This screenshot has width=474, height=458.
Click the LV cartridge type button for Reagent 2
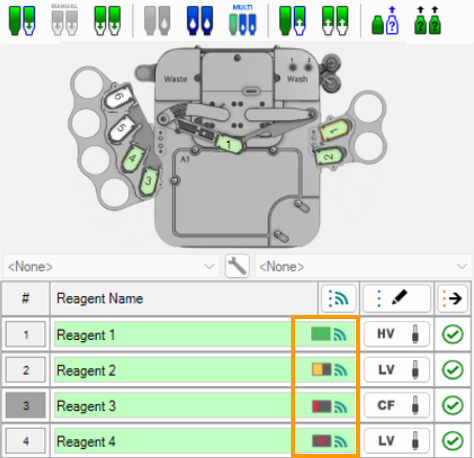click(396, 369)
